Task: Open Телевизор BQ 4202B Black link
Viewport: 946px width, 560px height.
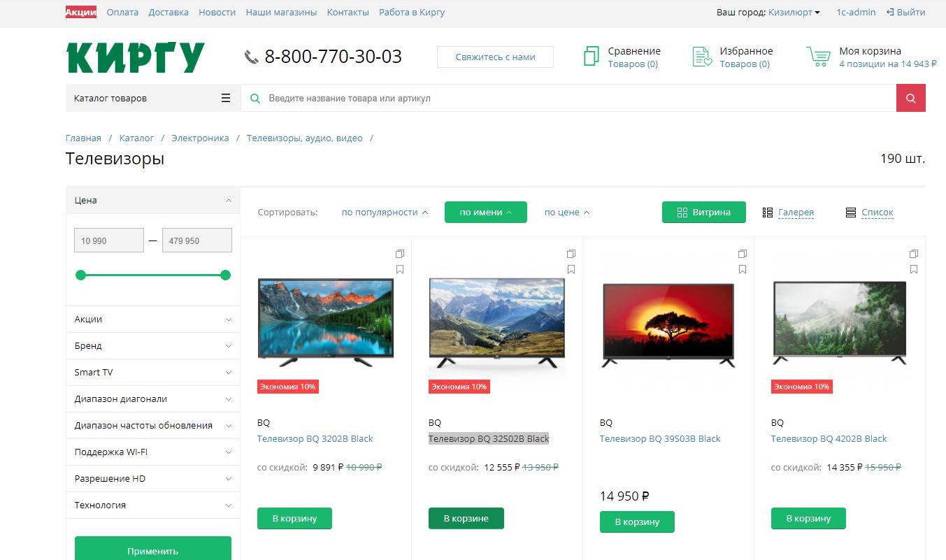Action: (829, 439)
